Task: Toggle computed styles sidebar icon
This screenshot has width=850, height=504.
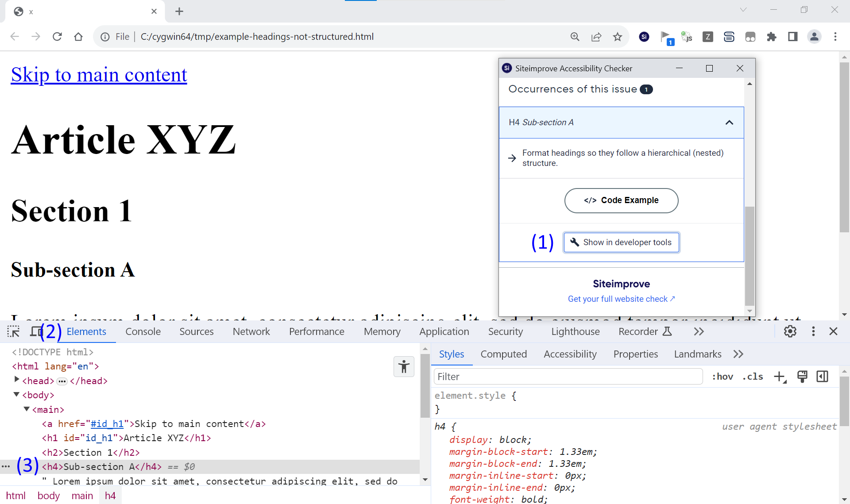Action: point(823,377)
